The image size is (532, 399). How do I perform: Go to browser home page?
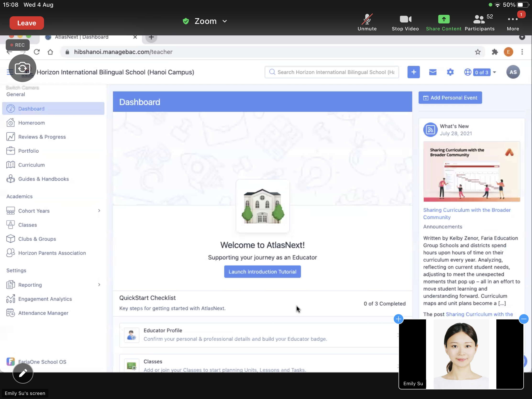click(50, 52)
